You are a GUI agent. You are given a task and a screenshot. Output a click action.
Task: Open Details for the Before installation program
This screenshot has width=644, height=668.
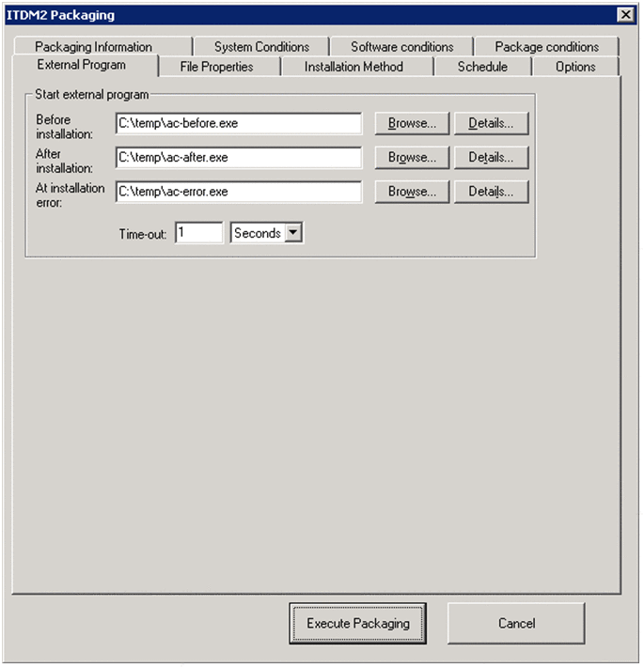pos(491,123)
